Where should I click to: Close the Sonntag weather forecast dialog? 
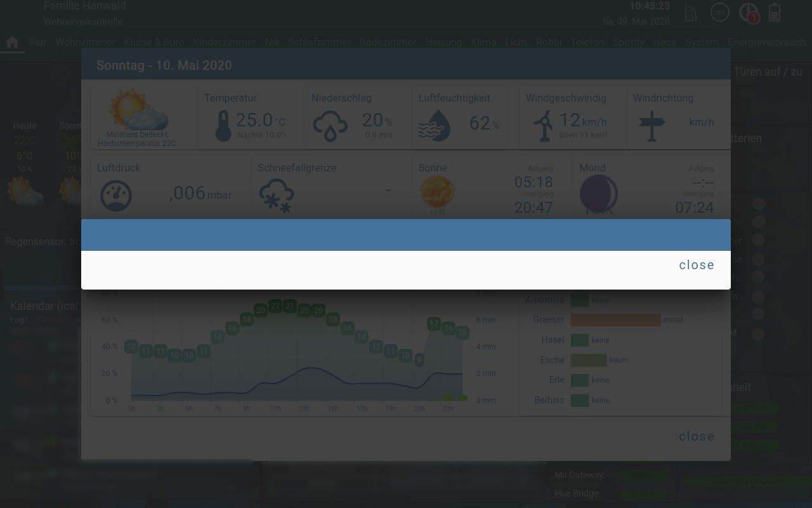(697, 436)
